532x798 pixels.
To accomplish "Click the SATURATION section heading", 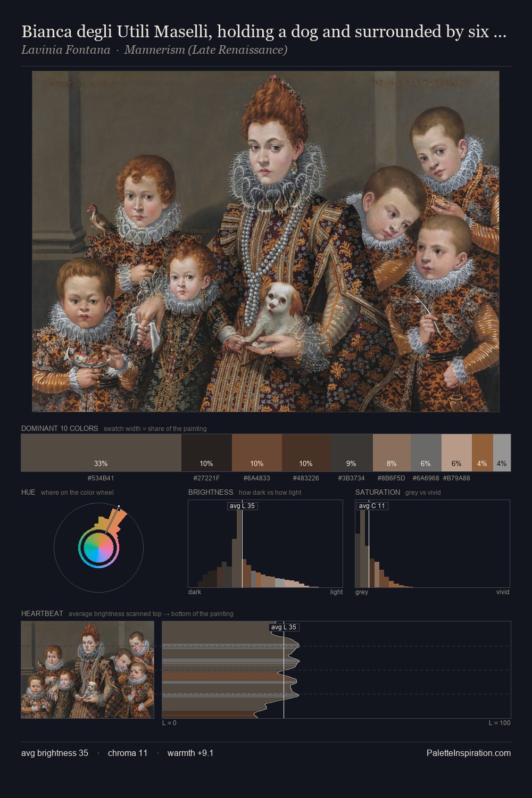I will click(378, 492).
